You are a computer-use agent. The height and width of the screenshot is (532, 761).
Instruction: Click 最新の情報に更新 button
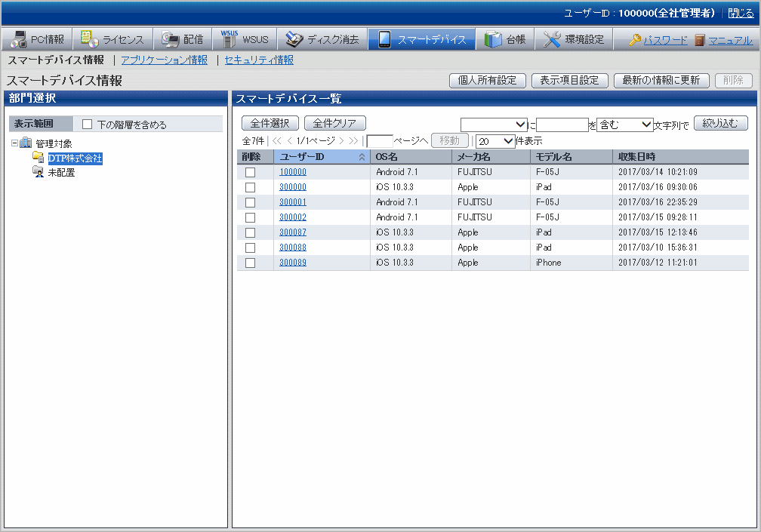click(x=661, y=81)
